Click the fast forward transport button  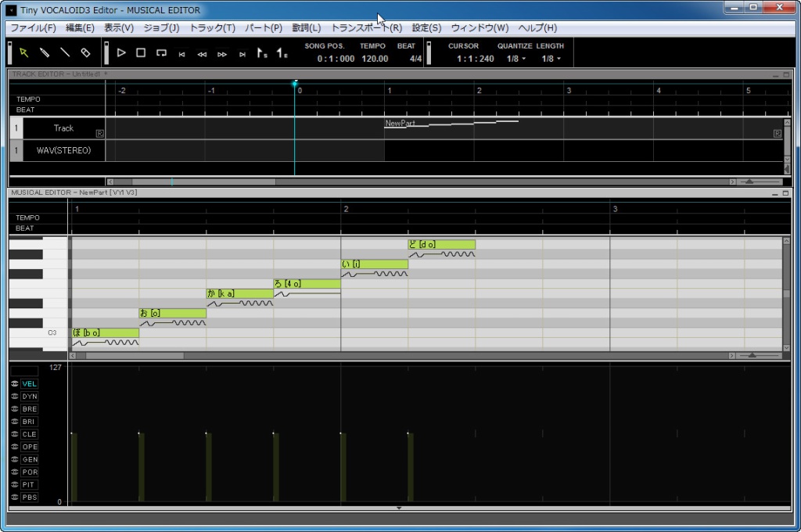(x=222, y=54)
